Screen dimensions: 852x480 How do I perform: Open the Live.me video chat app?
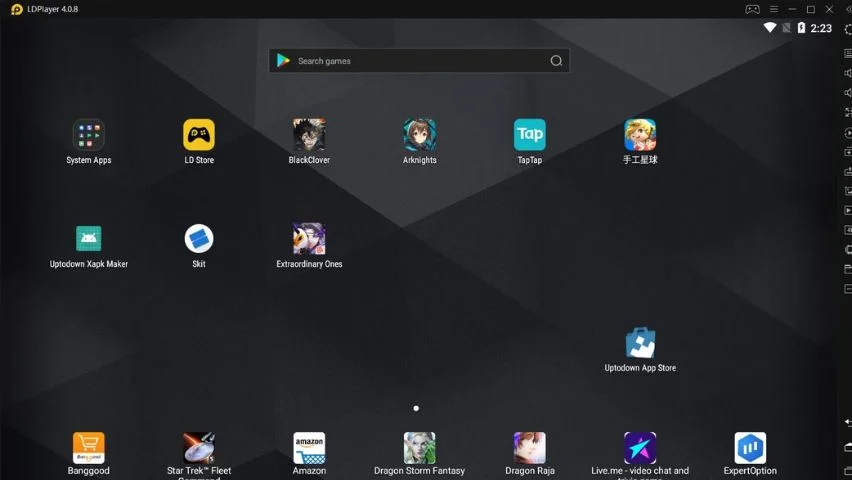(640, 448)
